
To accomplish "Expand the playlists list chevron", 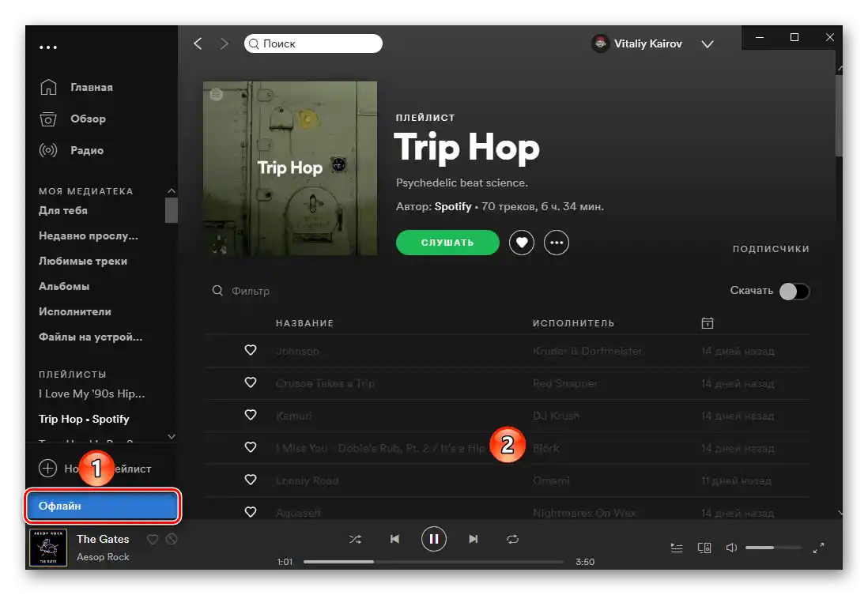I will point(172,436).
